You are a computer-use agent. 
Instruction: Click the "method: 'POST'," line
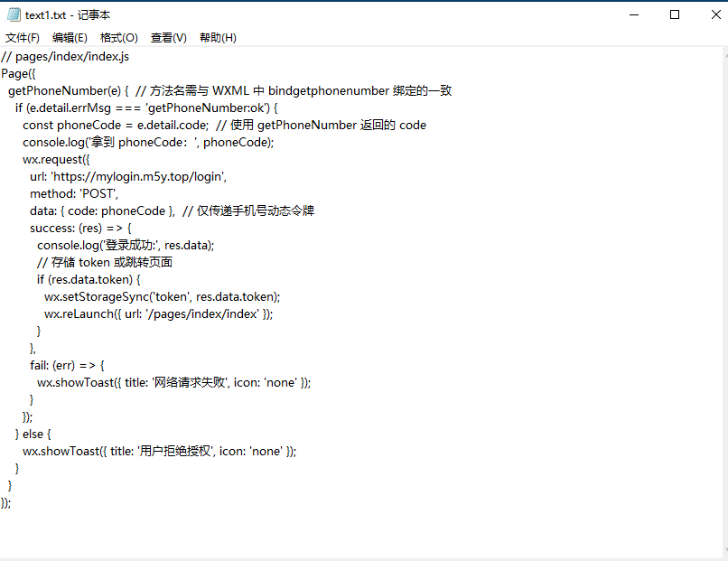point(74,194)
